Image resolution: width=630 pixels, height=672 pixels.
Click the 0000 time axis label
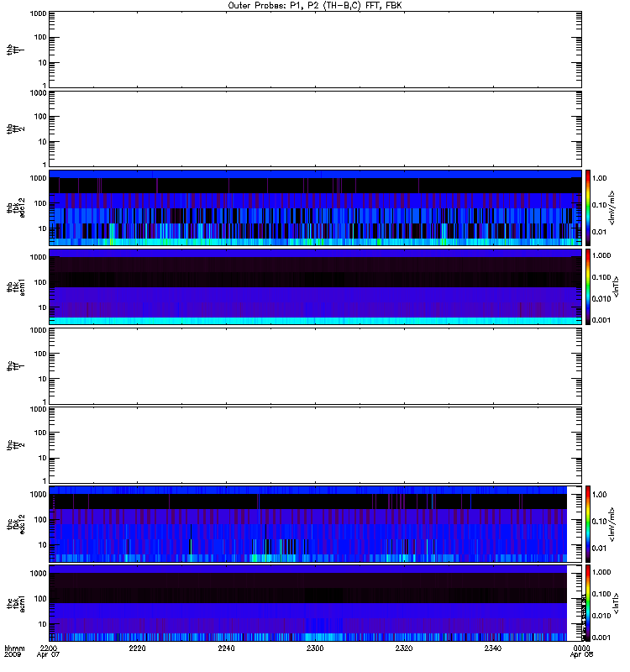coord(581,648)
